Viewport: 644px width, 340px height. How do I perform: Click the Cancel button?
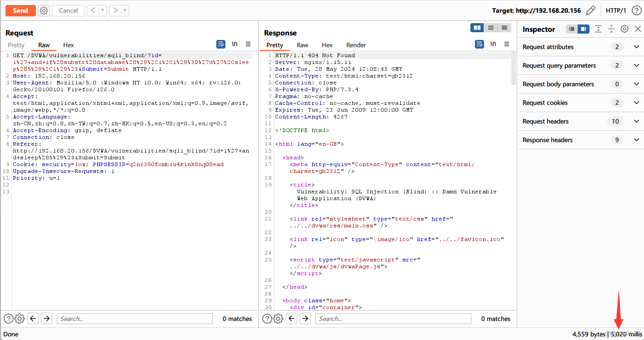[68, 10]
